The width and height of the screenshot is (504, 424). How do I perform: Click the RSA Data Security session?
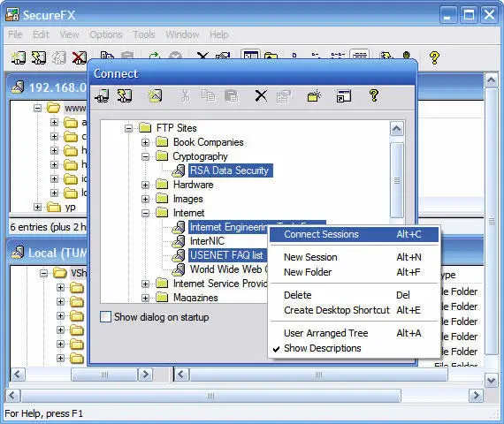pos(230,170)
